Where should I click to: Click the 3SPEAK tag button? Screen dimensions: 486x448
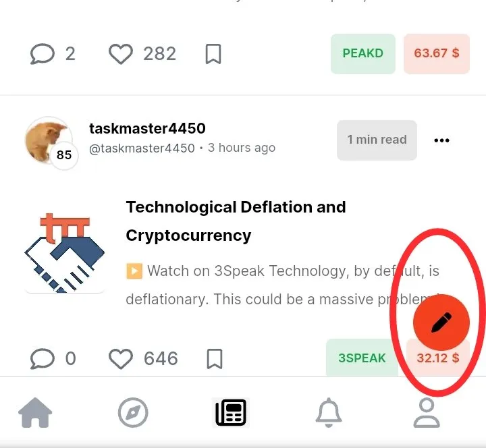pos(362,358)
